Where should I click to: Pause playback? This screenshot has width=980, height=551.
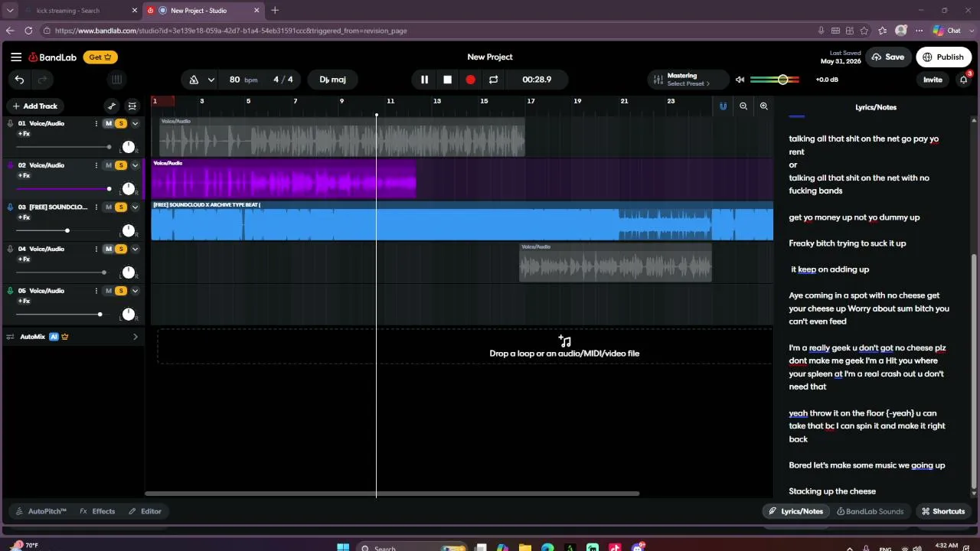click(424, 80)
